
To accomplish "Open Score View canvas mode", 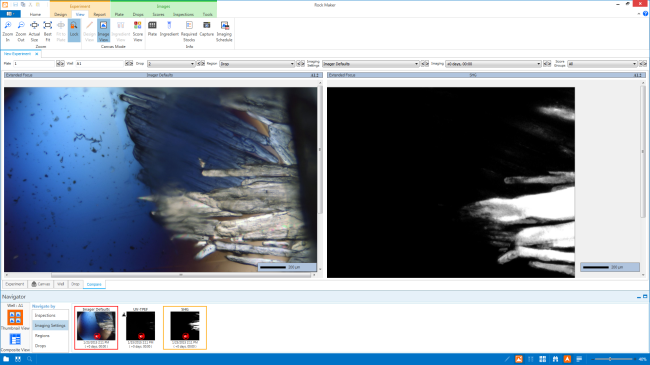I will 138,31.
